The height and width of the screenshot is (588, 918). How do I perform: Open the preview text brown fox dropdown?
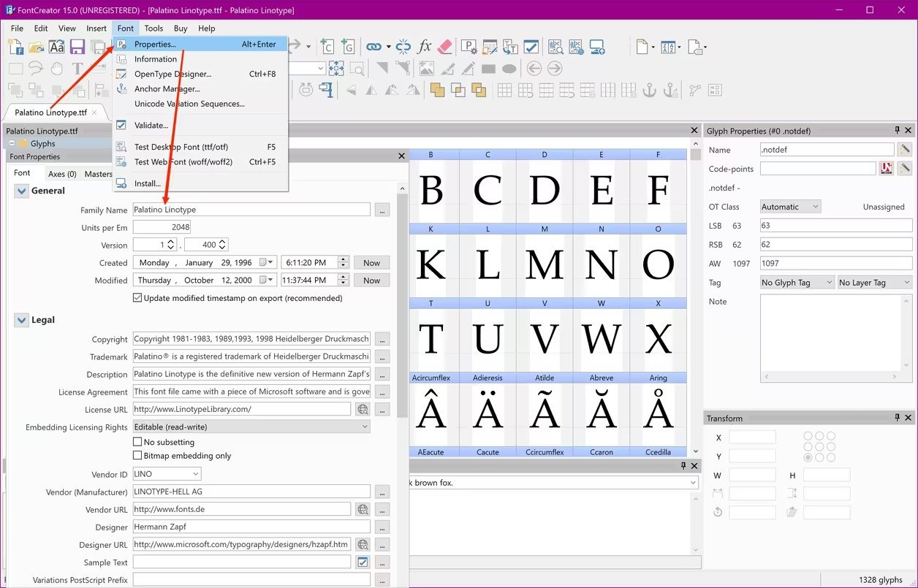[x=693, y=483]
